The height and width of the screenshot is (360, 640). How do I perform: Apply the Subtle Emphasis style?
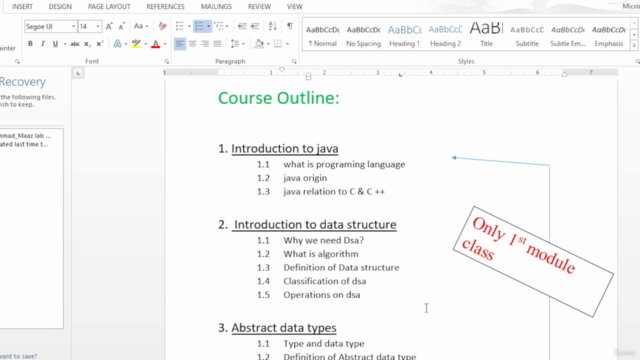(568, 35)
